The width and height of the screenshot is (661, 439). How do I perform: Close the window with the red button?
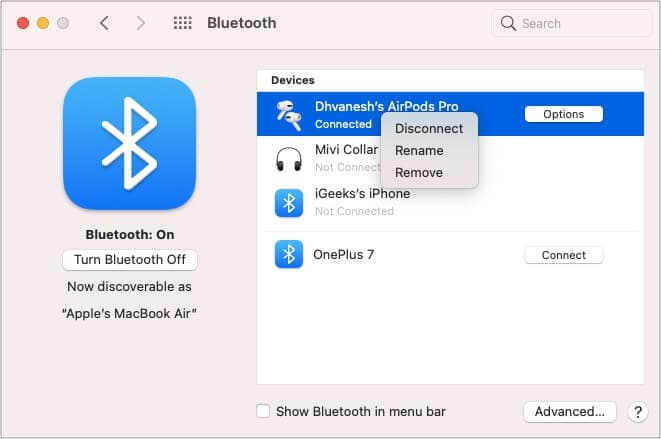(x=23, y=23)
